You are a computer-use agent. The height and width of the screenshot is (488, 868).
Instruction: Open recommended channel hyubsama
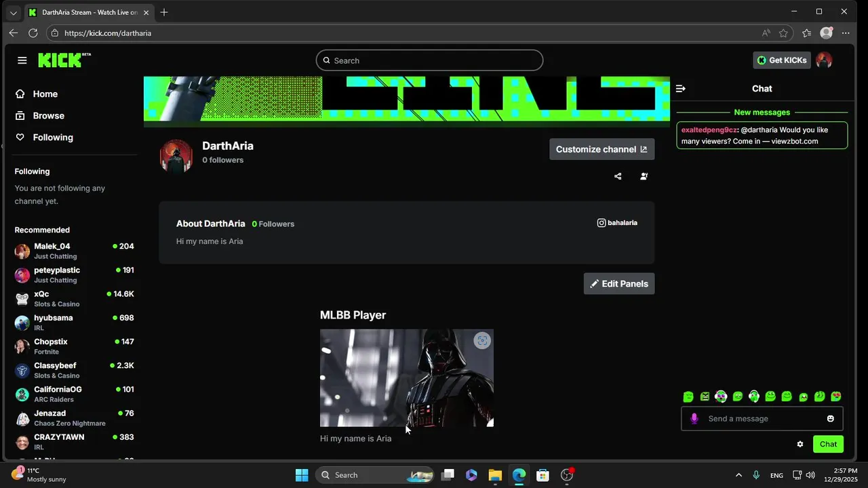(75, 323)
